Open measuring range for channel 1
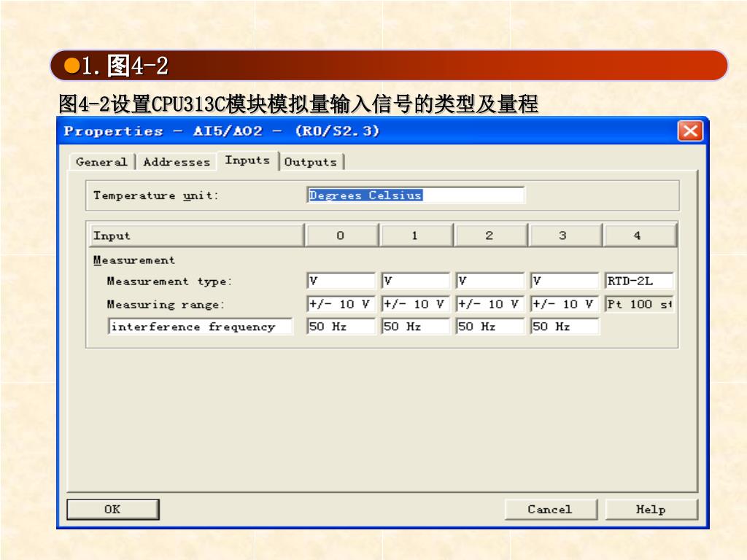 tap(415, 304)
